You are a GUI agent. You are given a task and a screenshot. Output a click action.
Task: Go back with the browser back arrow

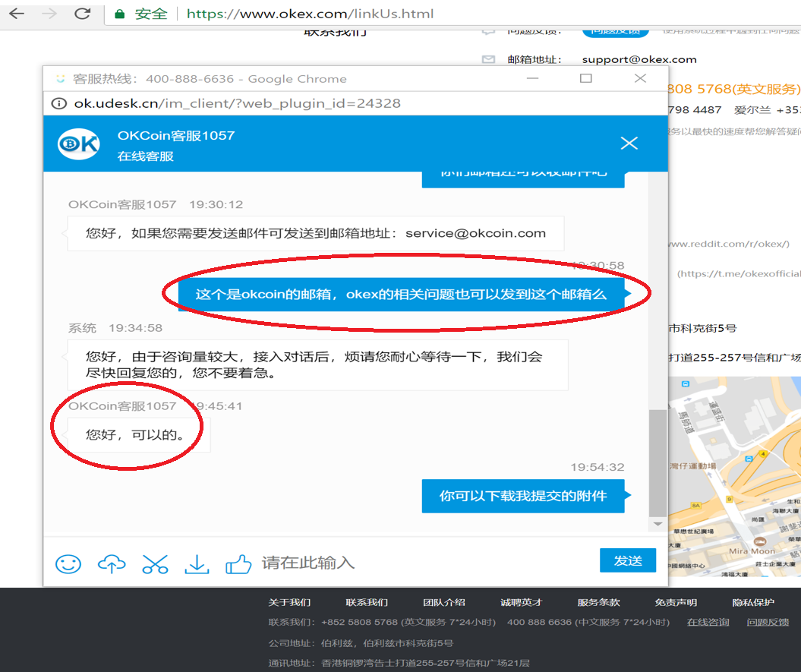point(16,14)
